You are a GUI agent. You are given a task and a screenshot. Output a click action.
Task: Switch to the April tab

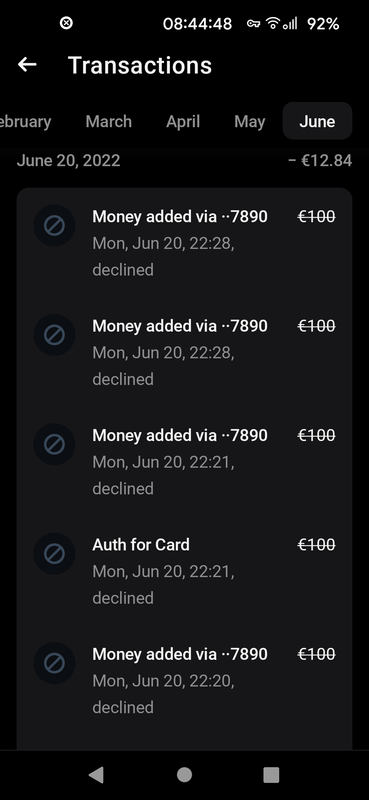point(183,121)
